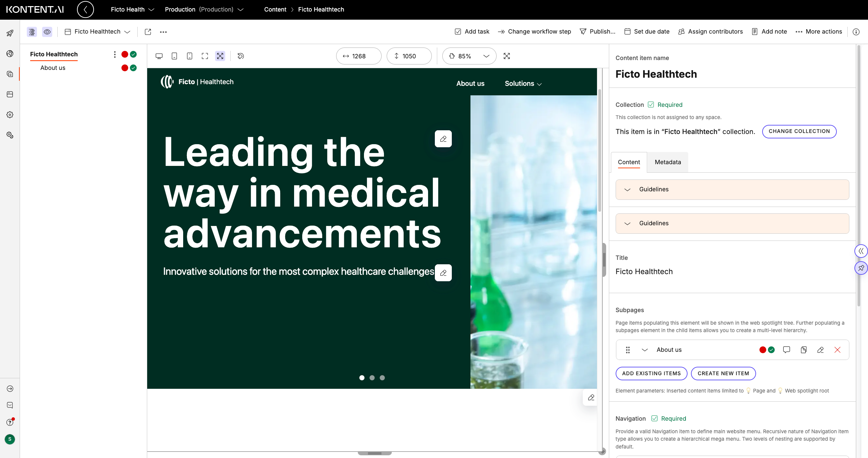Collapse the first Guidelines section

coord(628,189)
